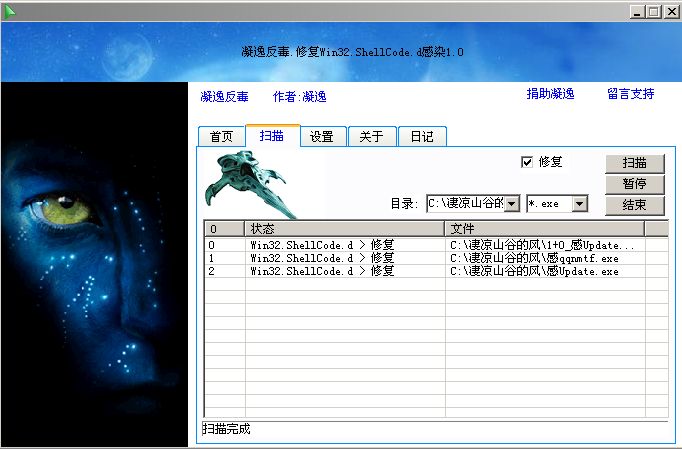682x449 pixels.
Task: Maximize the window
Action: click(x=653, y=12)
